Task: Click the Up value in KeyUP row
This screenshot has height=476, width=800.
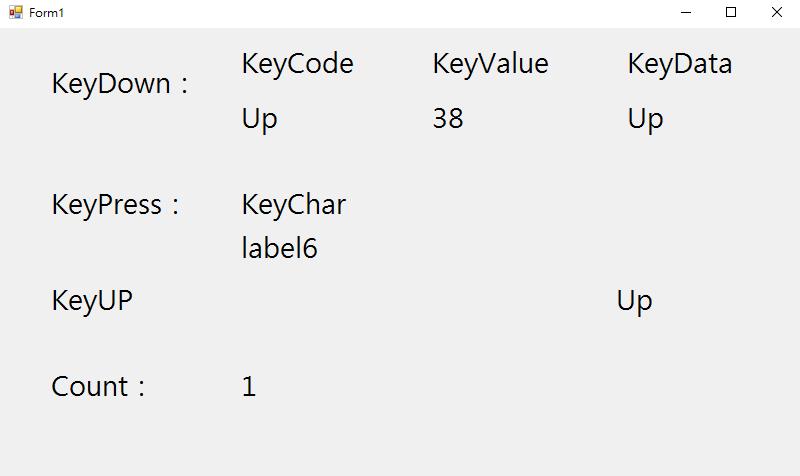Action: click(634, 301)
